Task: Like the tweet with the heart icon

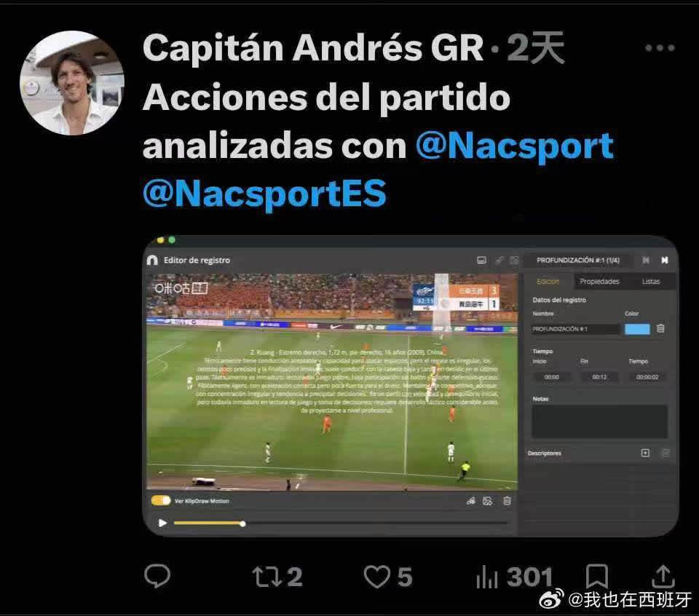Action: coord(388,577)
